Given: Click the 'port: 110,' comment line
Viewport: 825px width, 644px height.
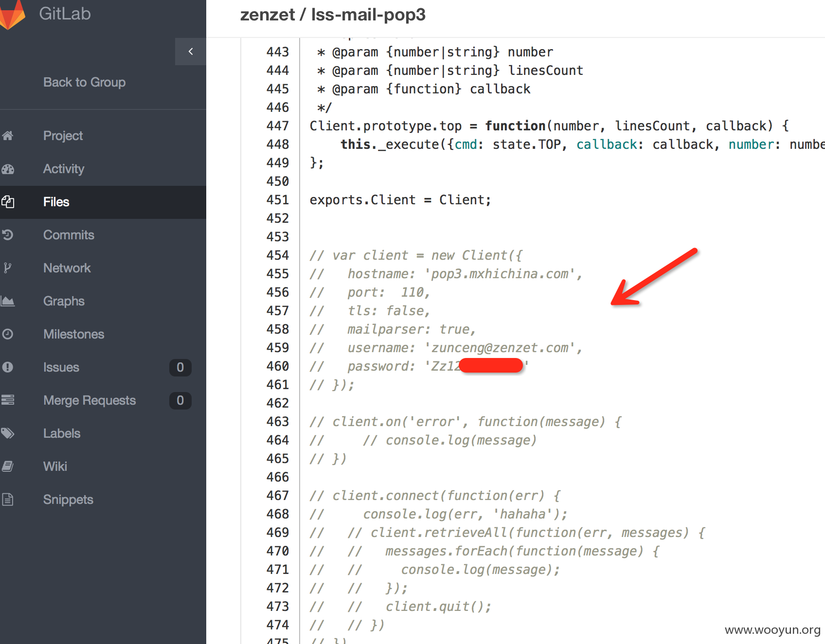Looking at the screenshot, I should click(x=389, y=292).
